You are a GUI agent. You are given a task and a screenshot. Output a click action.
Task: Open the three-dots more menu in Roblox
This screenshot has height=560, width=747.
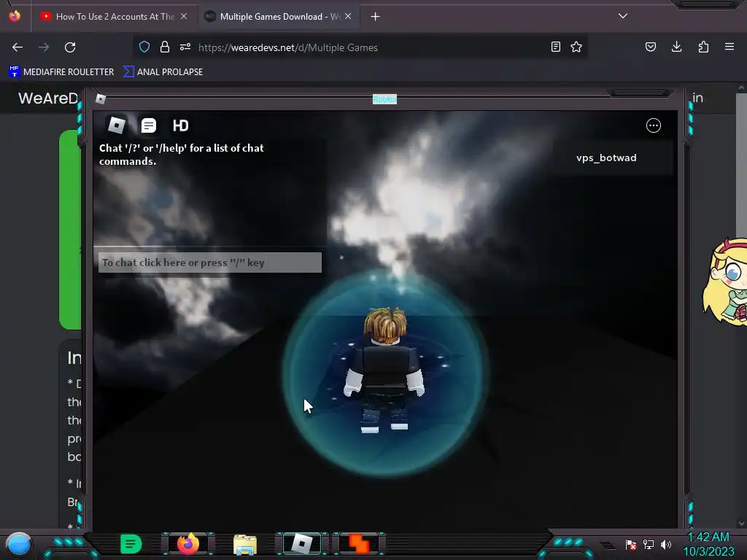point(653,125)
